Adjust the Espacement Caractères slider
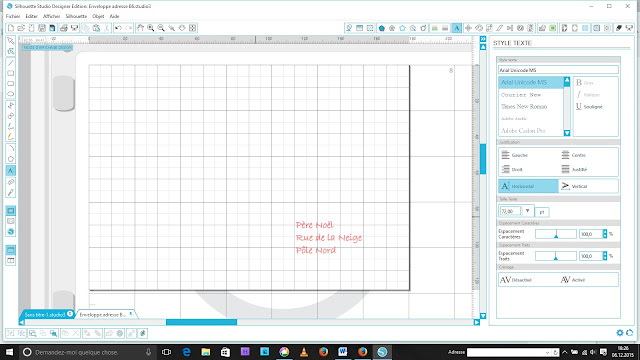This screenshot has height=360, width=640. (556, 234)
